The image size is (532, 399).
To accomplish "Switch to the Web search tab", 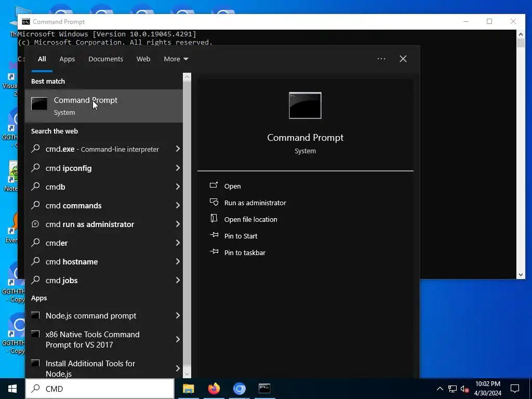I will tap(143, 59).
